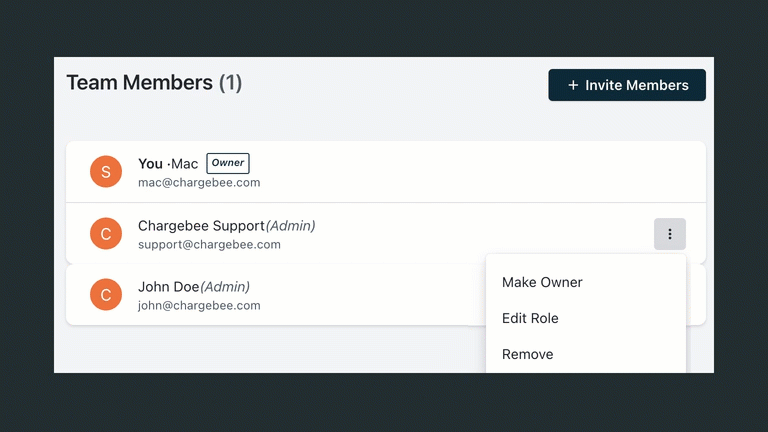This screenshot has height=432, width=768.
Task: Click the Team Members heading
Action: 139,83
